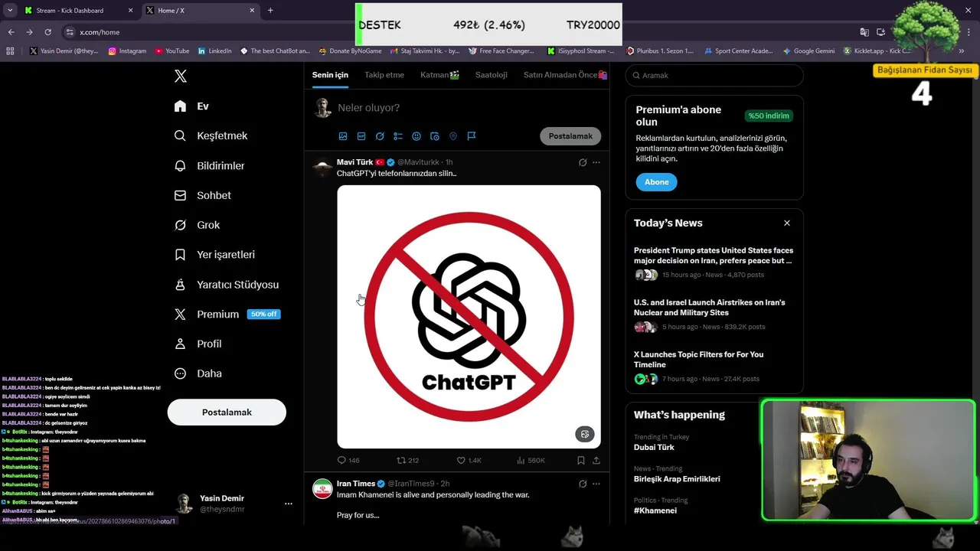The width and height of the screenshot is (980, 551).
Task: Open the Profil person icon
Action: (180, 344)
